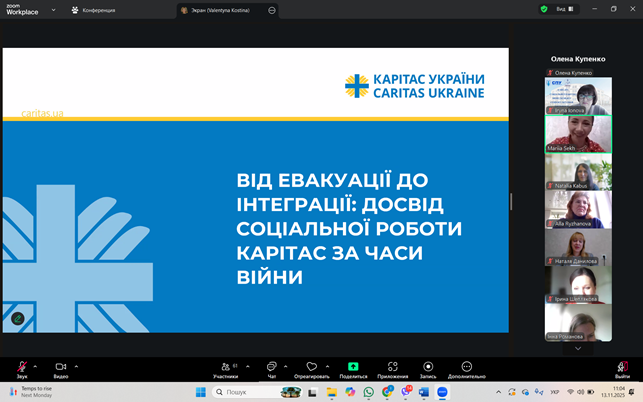Viewport: 643px width, 402px height.
Task: Leave the meeting with the Выйти button
Action: (622, 367)
